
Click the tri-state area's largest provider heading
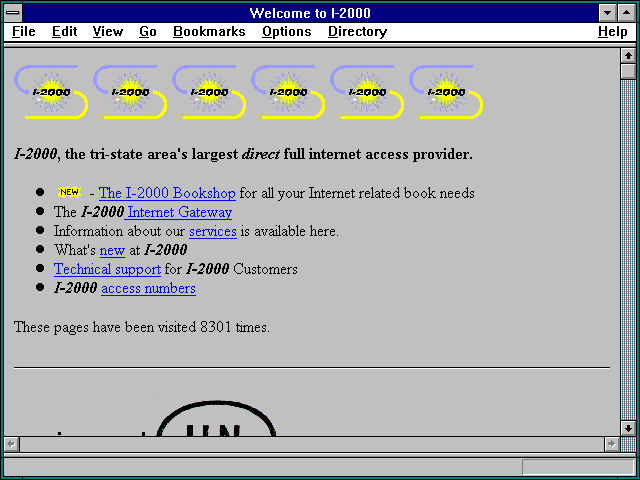[243, 154]
